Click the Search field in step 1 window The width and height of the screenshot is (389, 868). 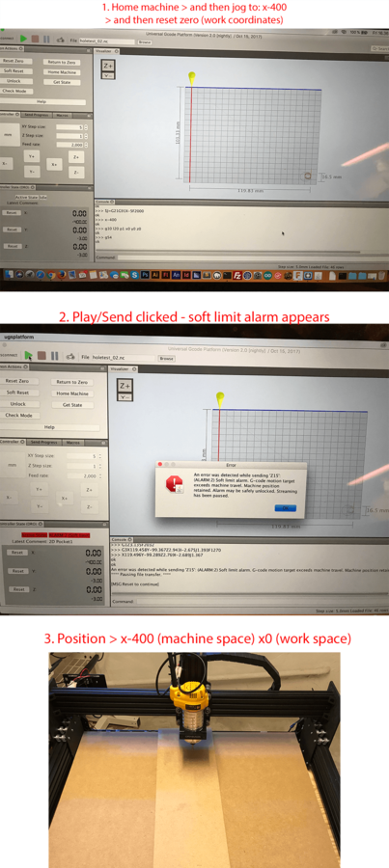(x=379, y=49)
